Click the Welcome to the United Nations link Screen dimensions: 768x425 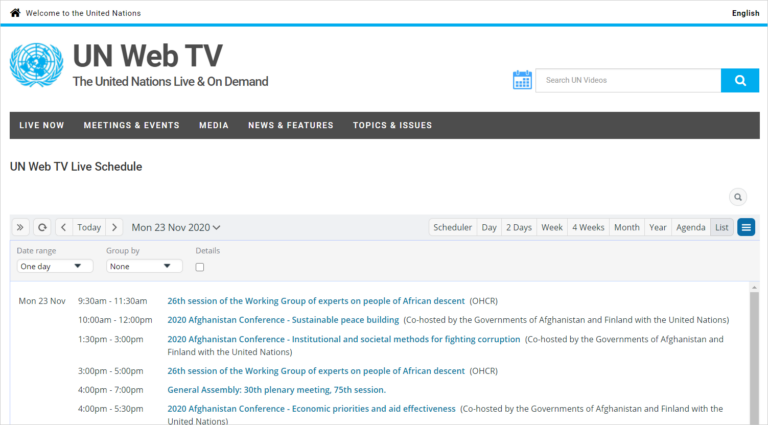[x=83, y=13]
